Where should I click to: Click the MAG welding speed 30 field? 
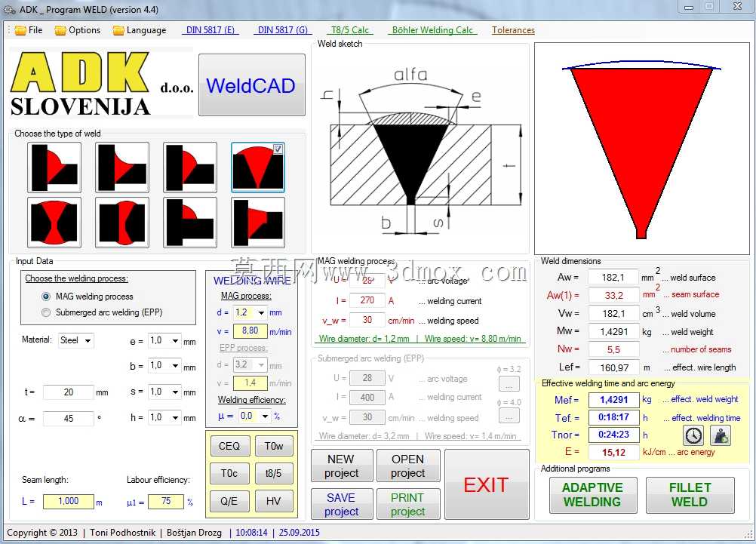point(367,320)
